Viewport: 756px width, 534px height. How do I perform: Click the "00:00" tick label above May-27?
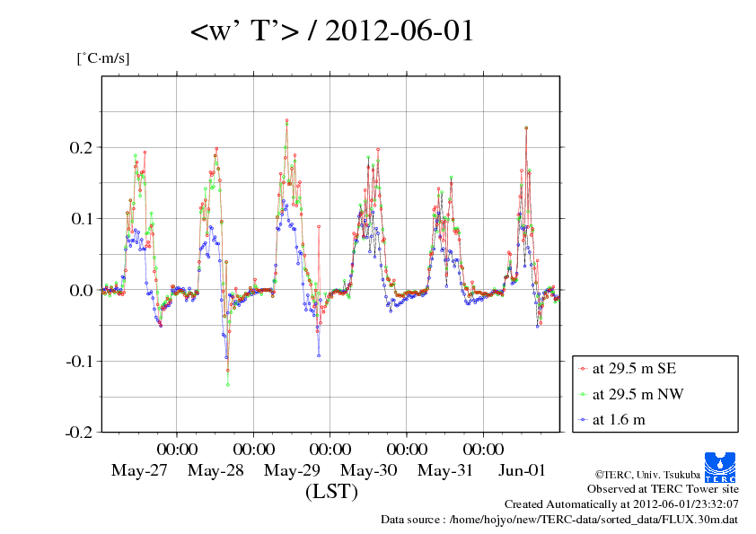click(177, 449)
